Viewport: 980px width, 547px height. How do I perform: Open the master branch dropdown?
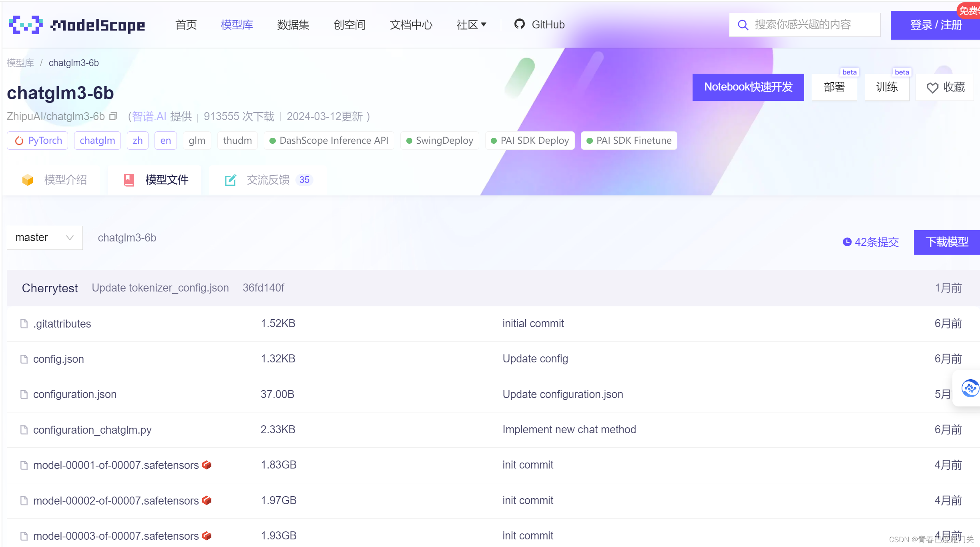click(x=44, y=238)
